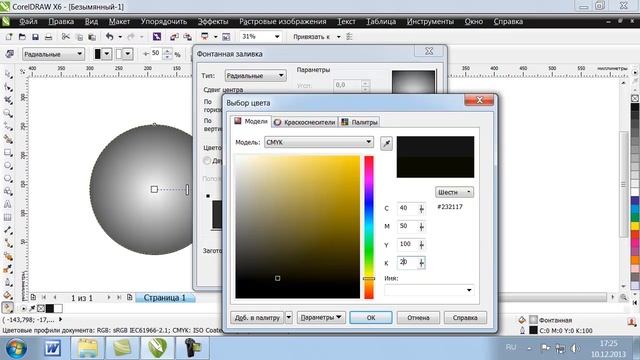
Task: Switch to the Палитры tab
Action: tap(360, 122)
